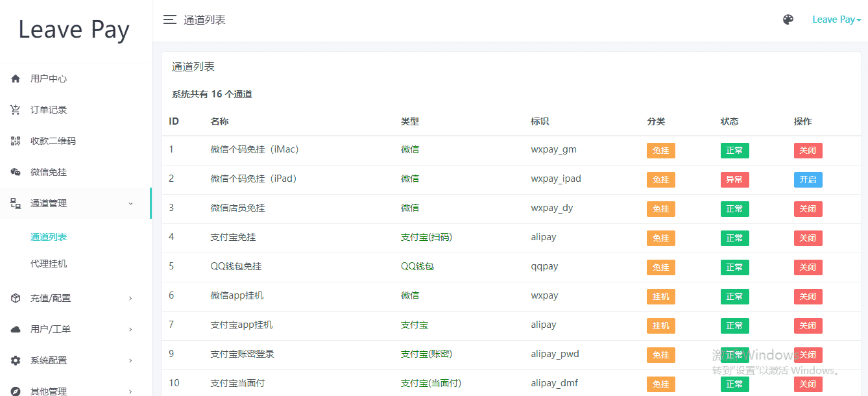Click the 状态 column header
Image resolution: width=868 pixels, height=396 pixels.
point(730,121)
